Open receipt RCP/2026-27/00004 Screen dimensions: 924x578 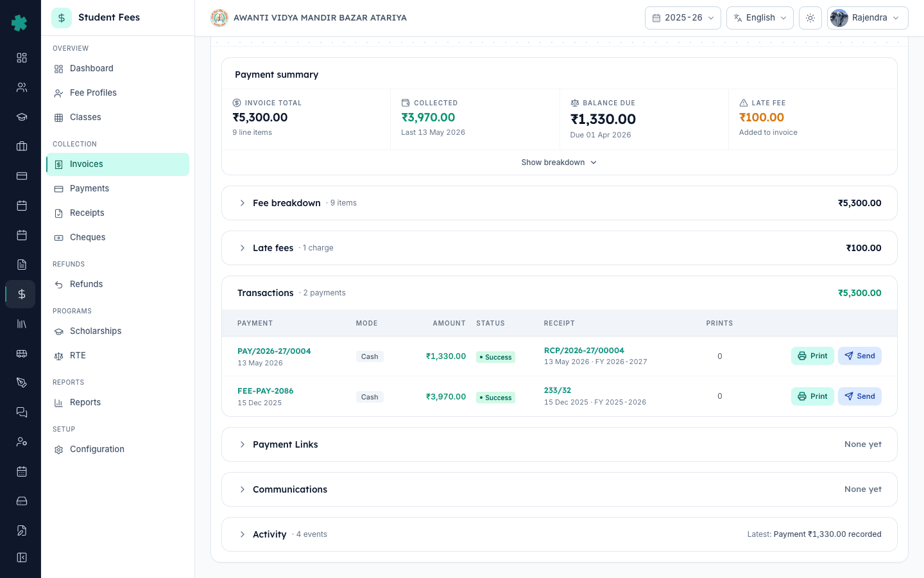coord(584,351)
